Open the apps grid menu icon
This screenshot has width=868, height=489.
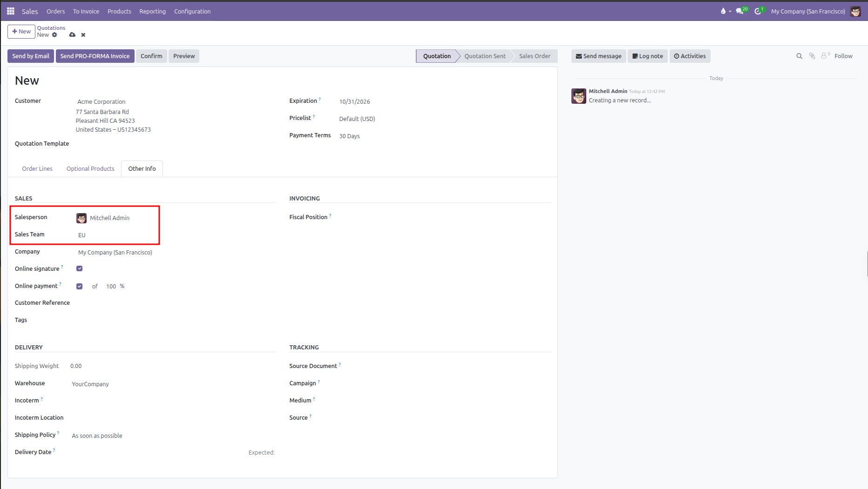coord(10,11)
